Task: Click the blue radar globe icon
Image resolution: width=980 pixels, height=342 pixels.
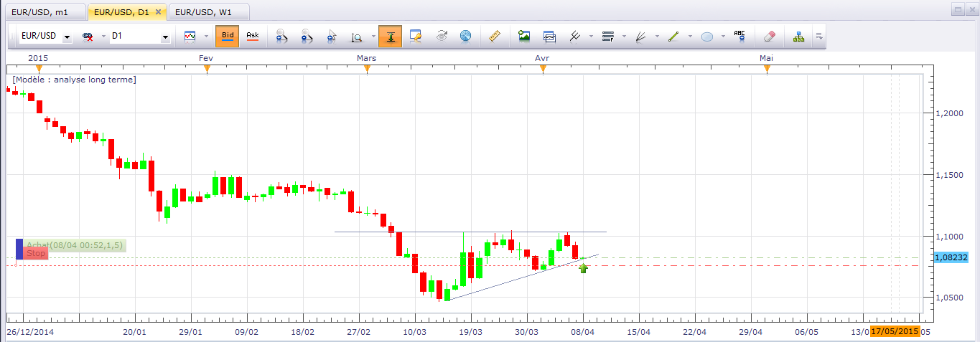Action: (x=465, y=36)
